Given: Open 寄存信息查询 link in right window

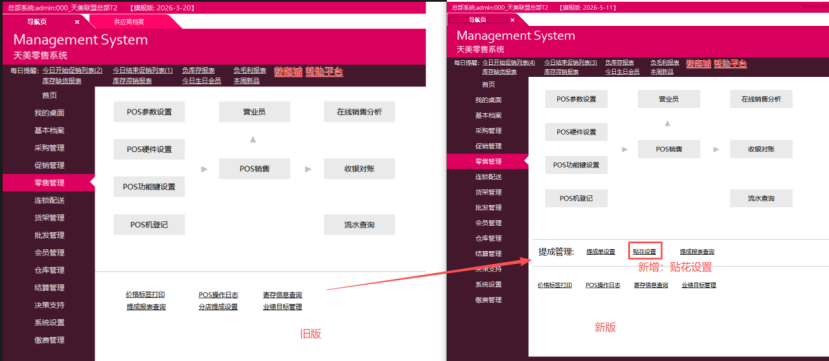Looking at the screenshot, I should pyautogui.click(x=651, y=285).
